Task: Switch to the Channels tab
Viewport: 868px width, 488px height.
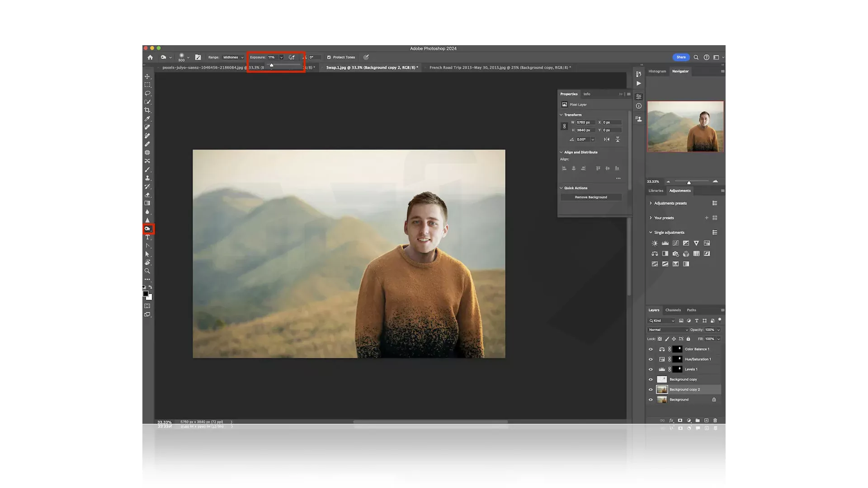Action: coord(673,310)
